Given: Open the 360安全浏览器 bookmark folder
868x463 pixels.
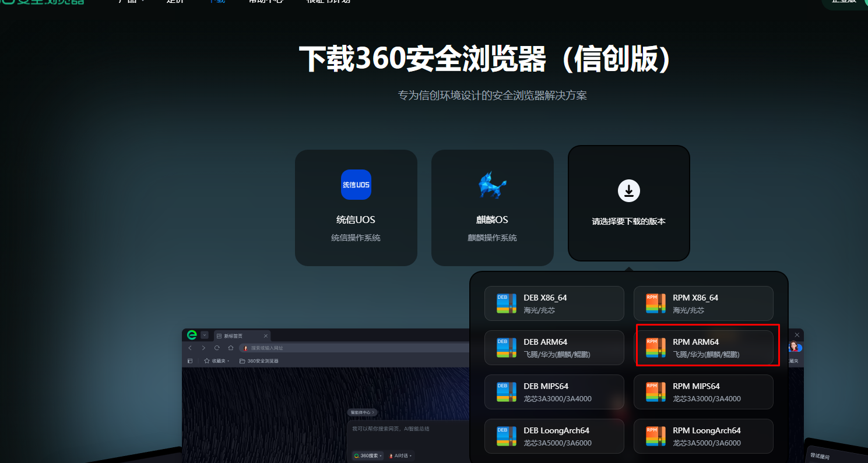Looking at the screenshot, I should (x=259, y=361).
